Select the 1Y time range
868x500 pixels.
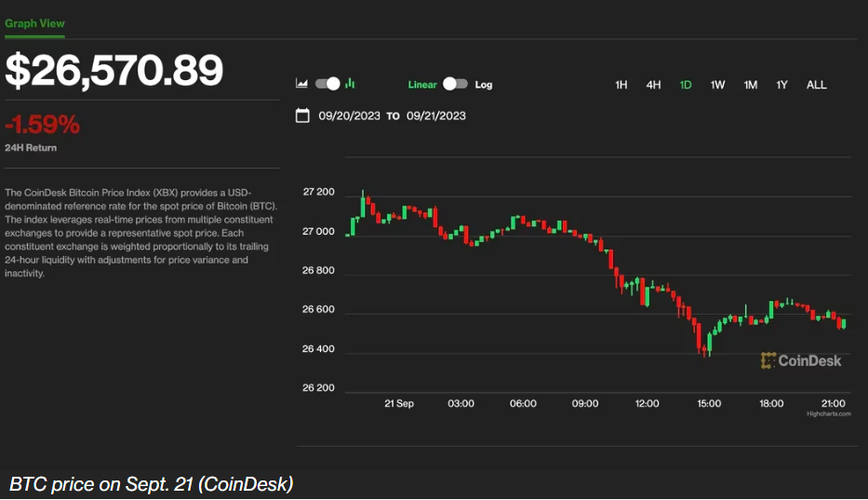[782, 85]
